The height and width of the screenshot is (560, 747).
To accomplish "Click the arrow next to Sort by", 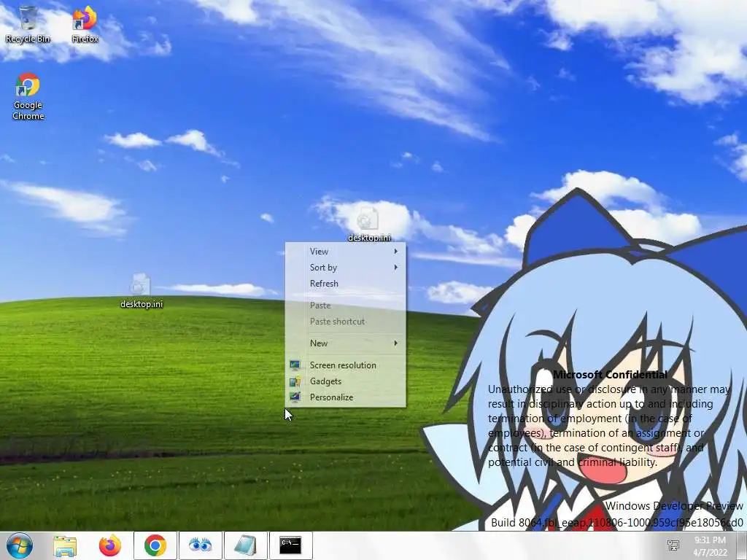I will coord(395,268).
